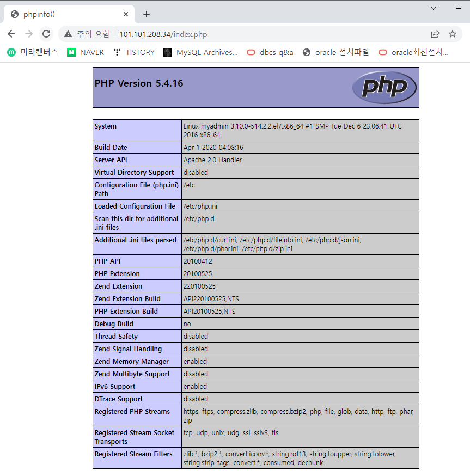The image size is (470, 476).
Task: Click the Apache 2.0 Handler value
Action: (x=212, y=160)
